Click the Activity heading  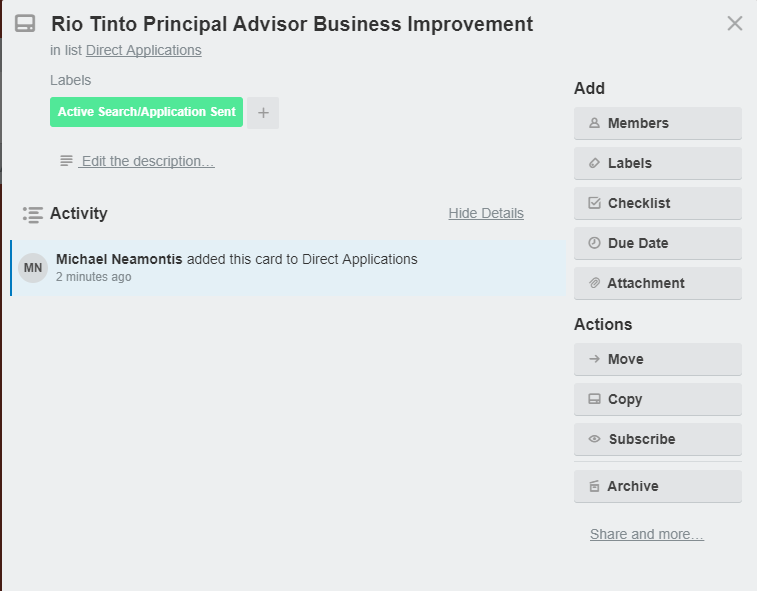point(79,213)
